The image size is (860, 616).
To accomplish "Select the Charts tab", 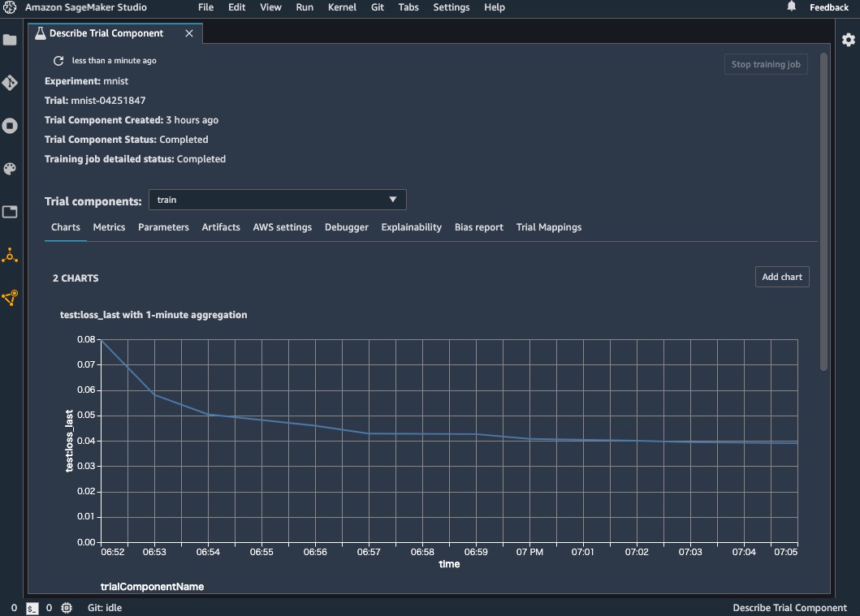I will click(65, 227).
